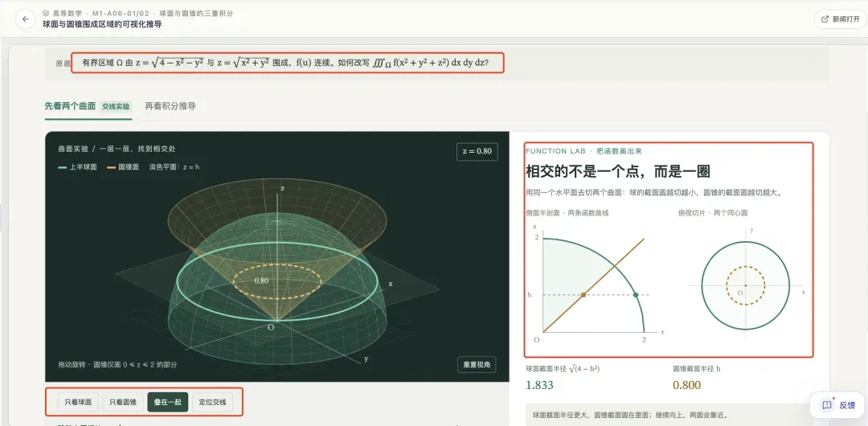Click the green point on the sphere curve
The width and height of the screenshot is (868, 426).
click(636, 295)
